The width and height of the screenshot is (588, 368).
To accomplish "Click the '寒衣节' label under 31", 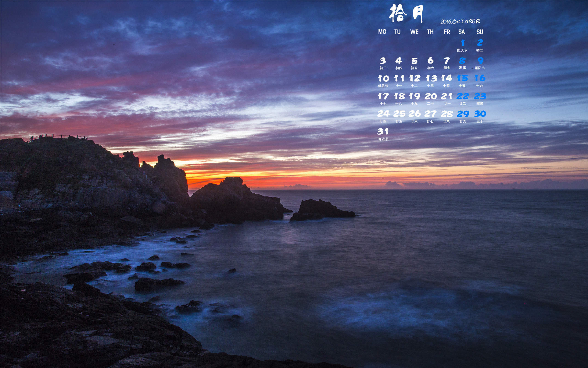I will tap(383, 139).
